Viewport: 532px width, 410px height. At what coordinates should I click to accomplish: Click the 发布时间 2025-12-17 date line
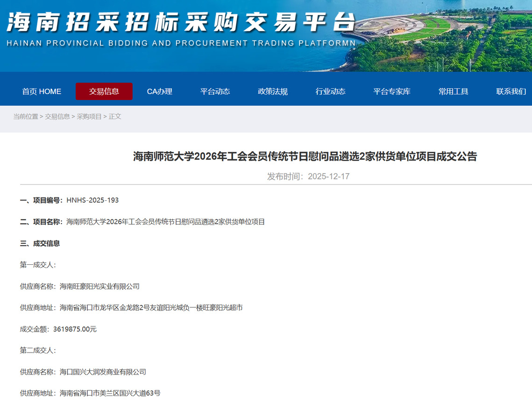(308, 177)
